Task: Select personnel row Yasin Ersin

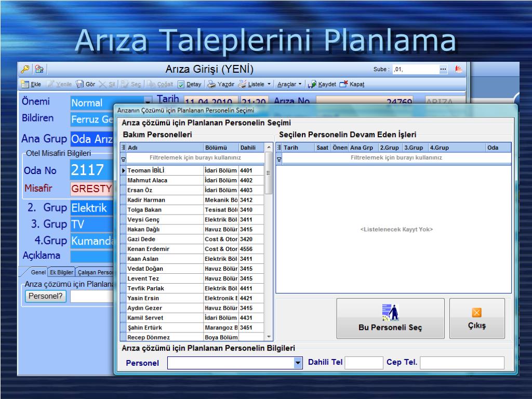Action: pos(192,298)
